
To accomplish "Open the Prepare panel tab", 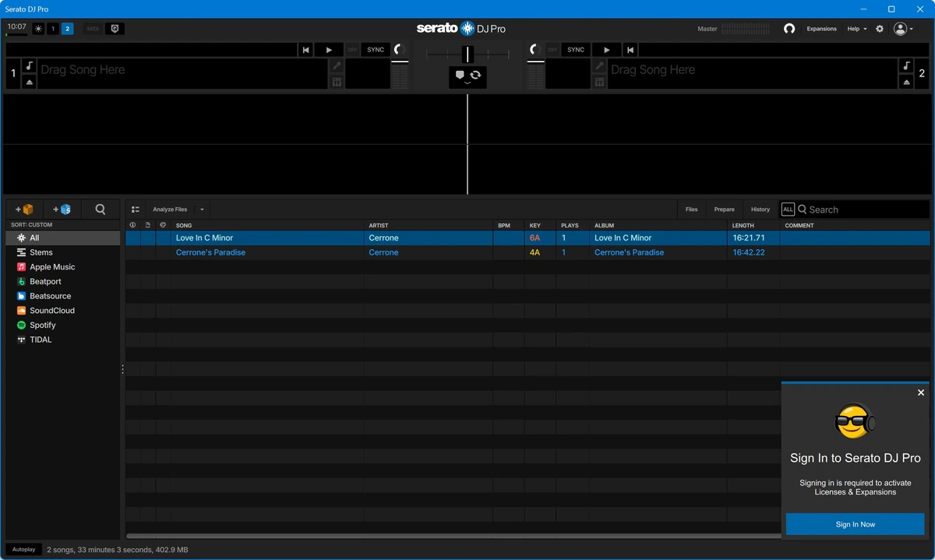I will point(725,210).
